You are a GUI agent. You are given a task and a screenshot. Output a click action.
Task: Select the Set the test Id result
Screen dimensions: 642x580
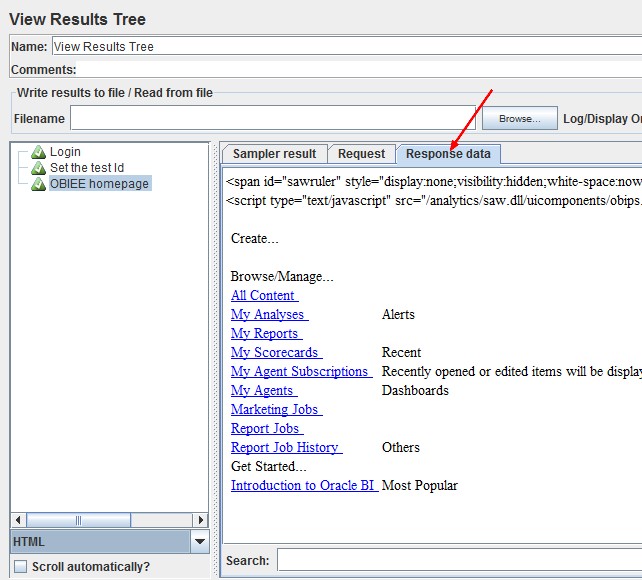coord(87,168)
